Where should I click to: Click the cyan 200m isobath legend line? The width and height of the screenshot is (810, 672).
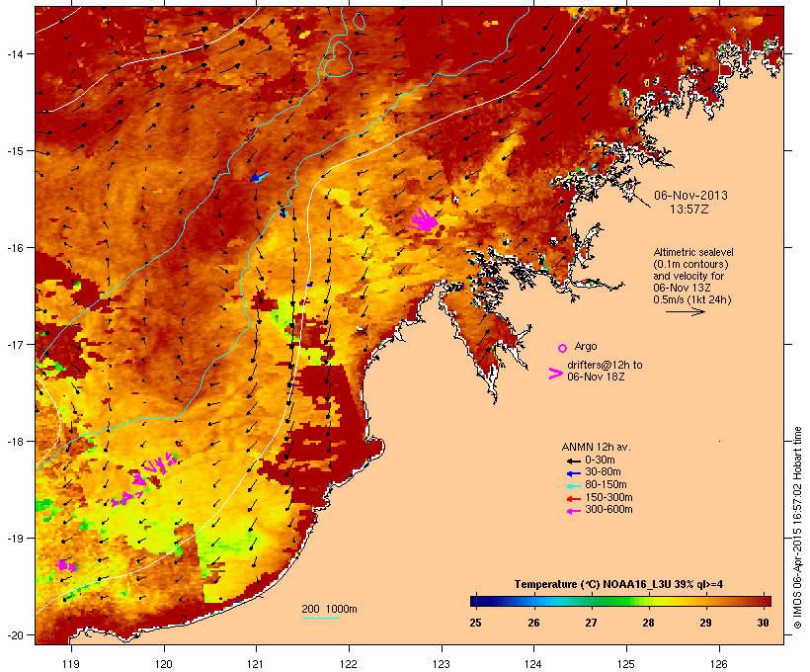pyautogui.click(x=320, y=618)
